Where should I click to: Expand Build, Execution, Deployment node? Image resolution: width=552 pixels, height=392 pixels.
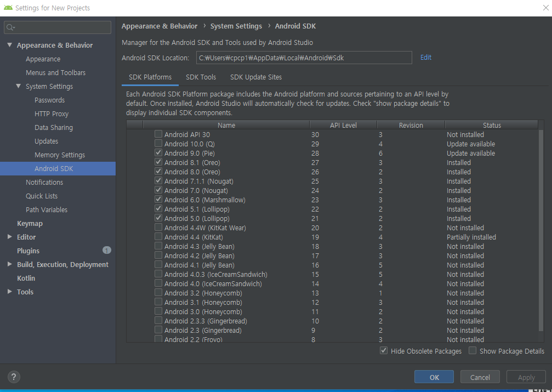[x=10, y=264]
